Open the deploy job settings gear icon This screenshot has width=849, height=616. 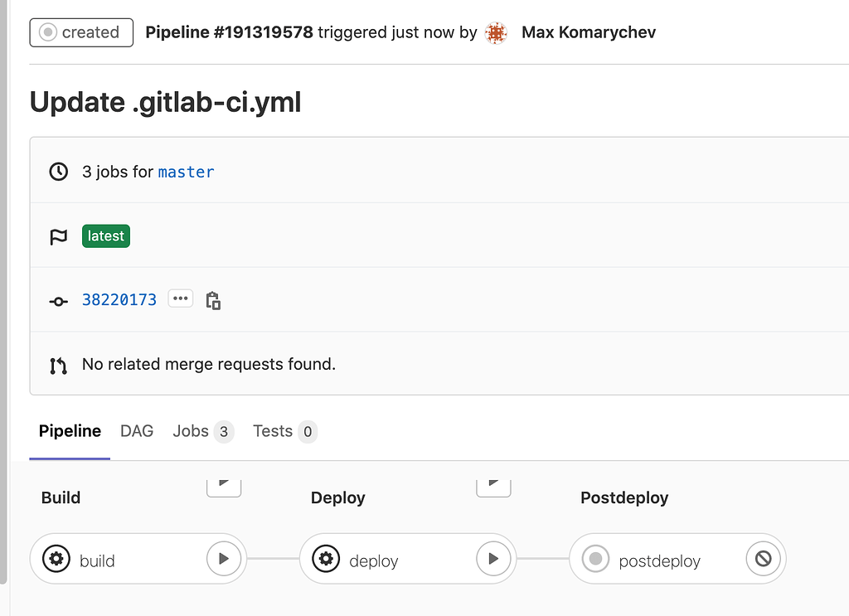tap(327, 559)
